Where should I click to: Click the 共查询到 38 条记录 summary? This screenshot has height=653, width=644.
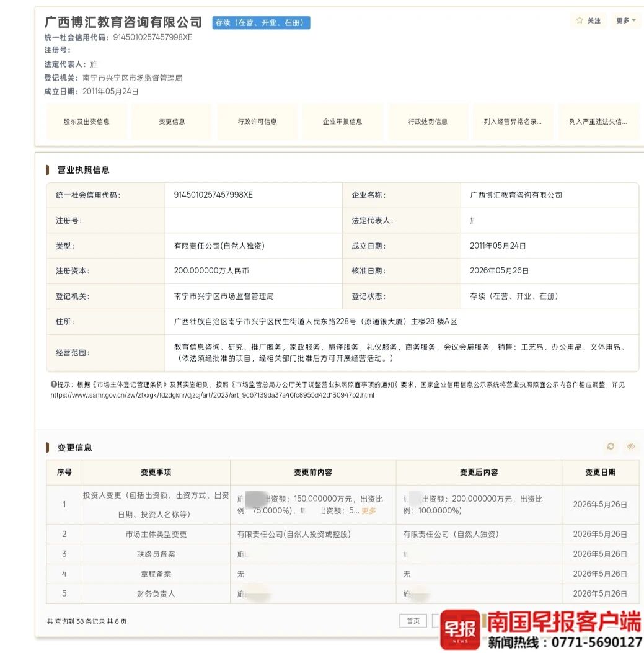[x=87, y=621]
